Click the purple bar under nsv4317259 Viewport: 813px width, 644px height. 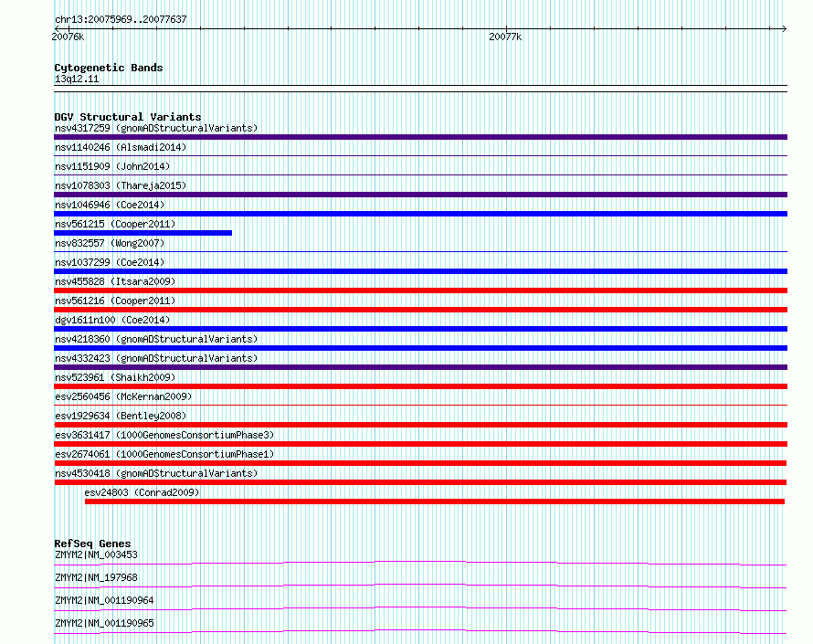point(420,137)
